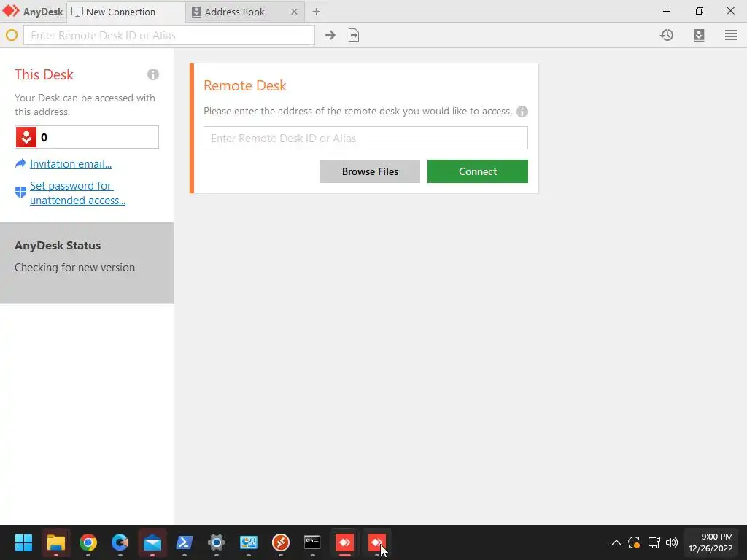This screenshot has height=560, width=747.
Task: Open the Control Panel taskbar icon
Action: pyautogui.click(x=249, y=542)
